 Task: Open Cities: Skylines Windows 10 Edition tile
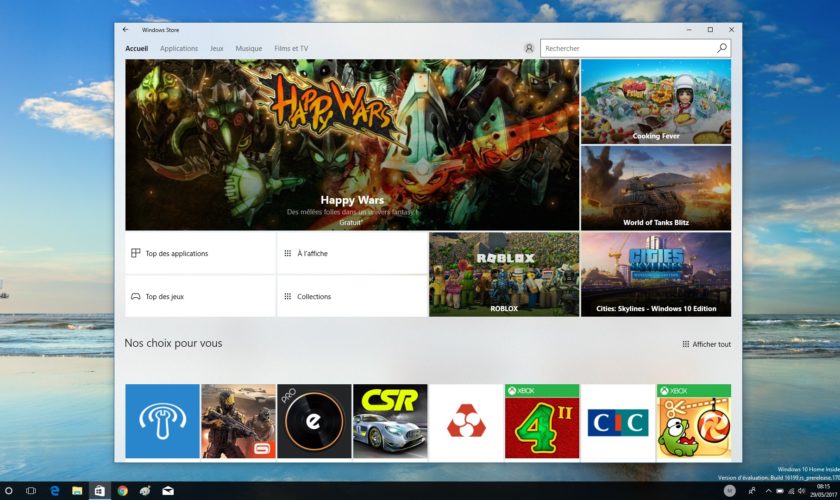coord(656,274)
